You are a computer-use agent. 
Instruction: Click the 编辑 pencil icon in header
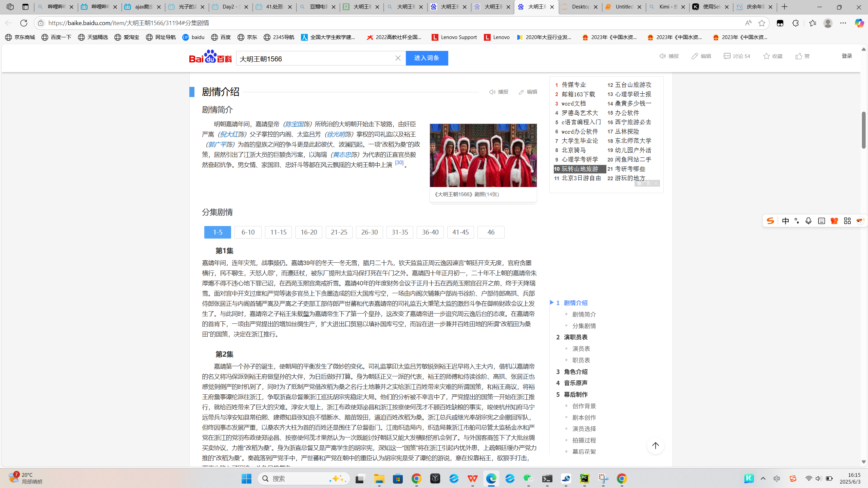(x=695, y=56)
